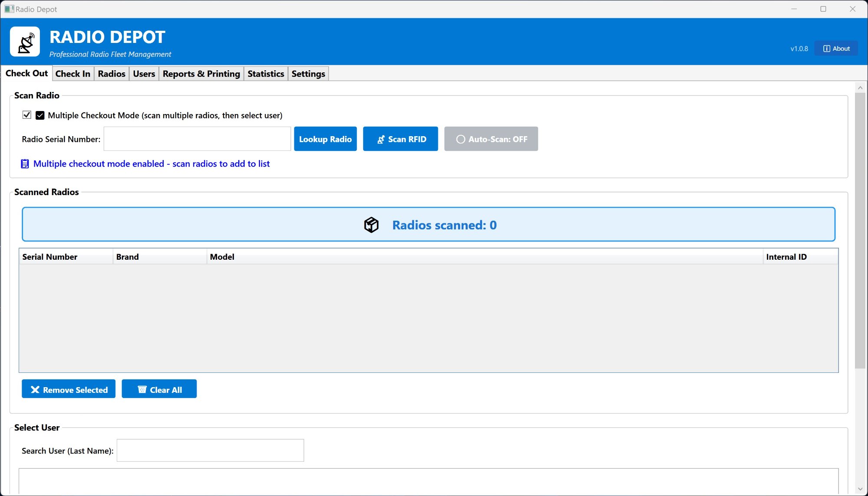Focus the Search User last name field

tap(210, 450)
